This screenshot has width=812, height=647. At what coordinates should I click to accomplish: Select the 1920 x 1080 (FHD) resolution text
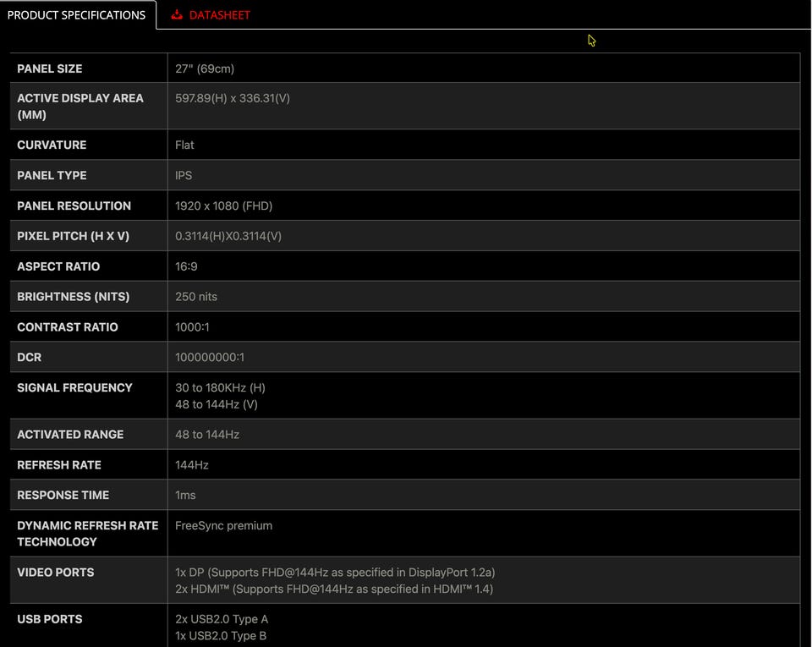pos(223,206)
